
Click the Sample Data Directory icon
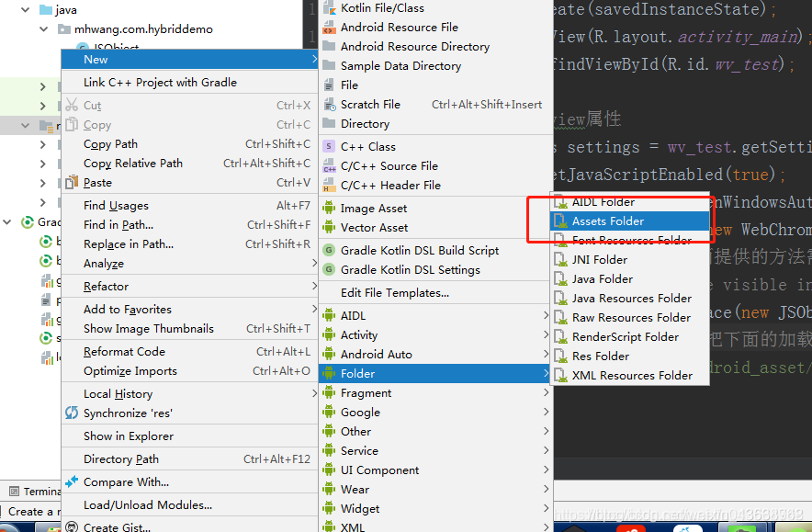[x=329, y=65]
